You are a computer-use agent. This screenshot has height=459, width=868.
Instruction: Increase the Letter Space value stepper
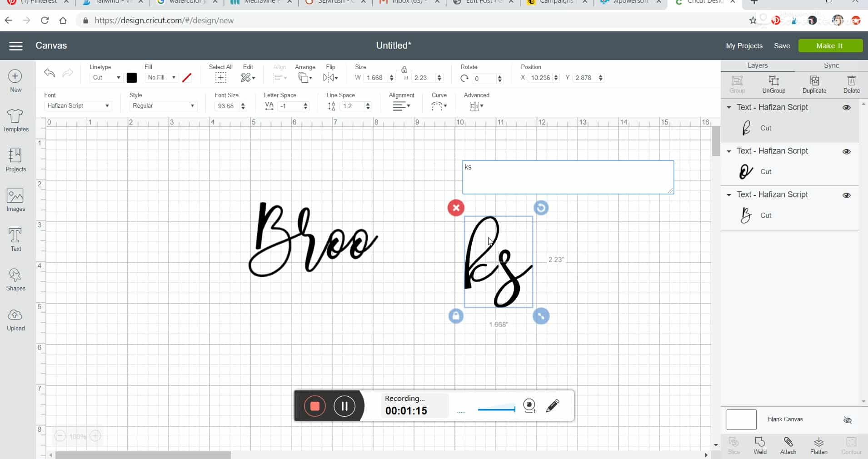(x=305, y=104)
